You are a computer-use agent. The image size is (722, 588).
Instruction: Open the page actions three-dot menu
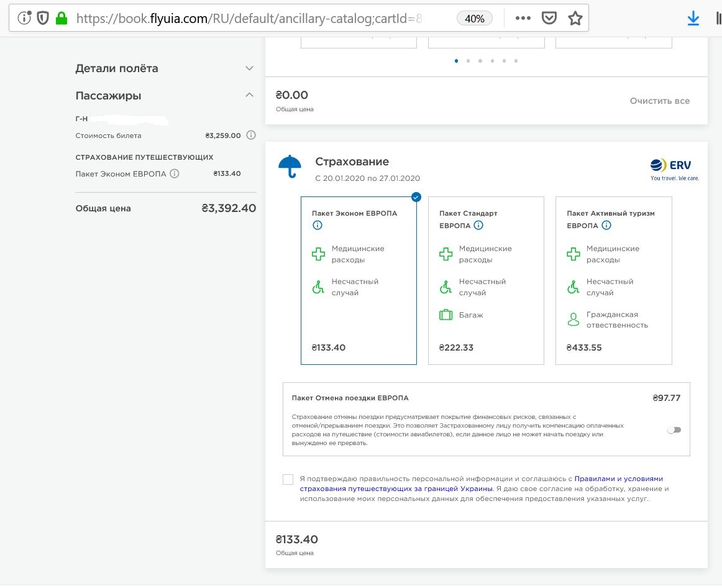pos(523,19)
